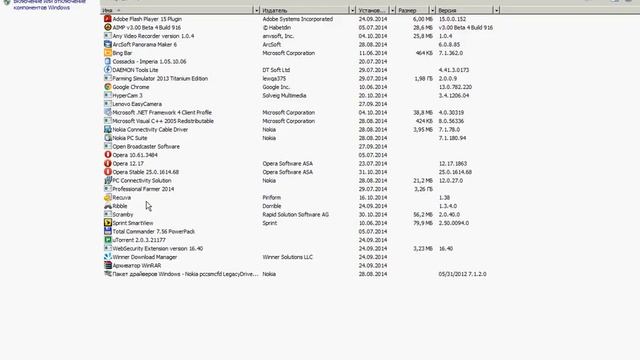Select the Scramby program row name
The image size is (640, 360).
coord(123,215)
